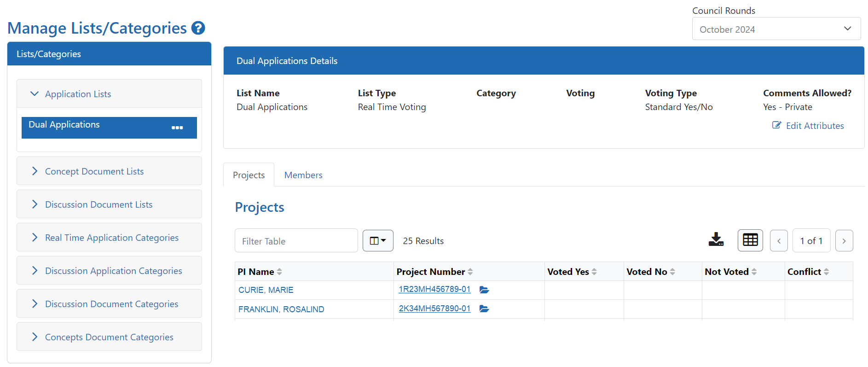Collapse the Application Lists section
The image size is (868, 367).
pyautogui.click(x=78, y=94)
